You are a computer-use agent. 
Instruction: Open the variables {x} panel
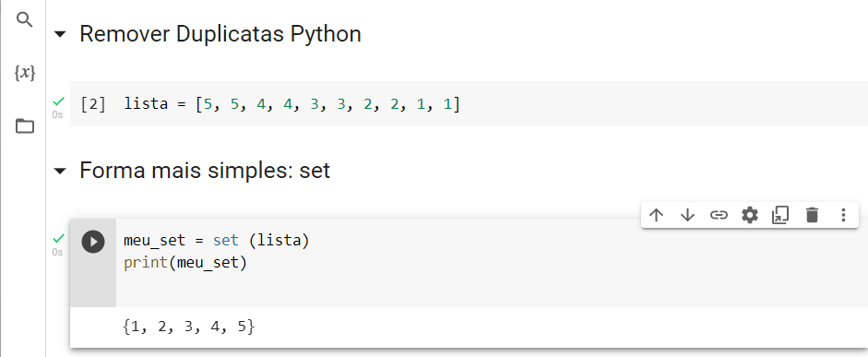point(24,73)
